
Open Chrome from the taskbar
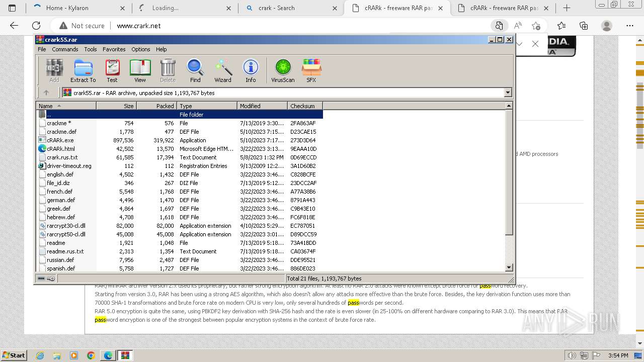coord(91,355)
